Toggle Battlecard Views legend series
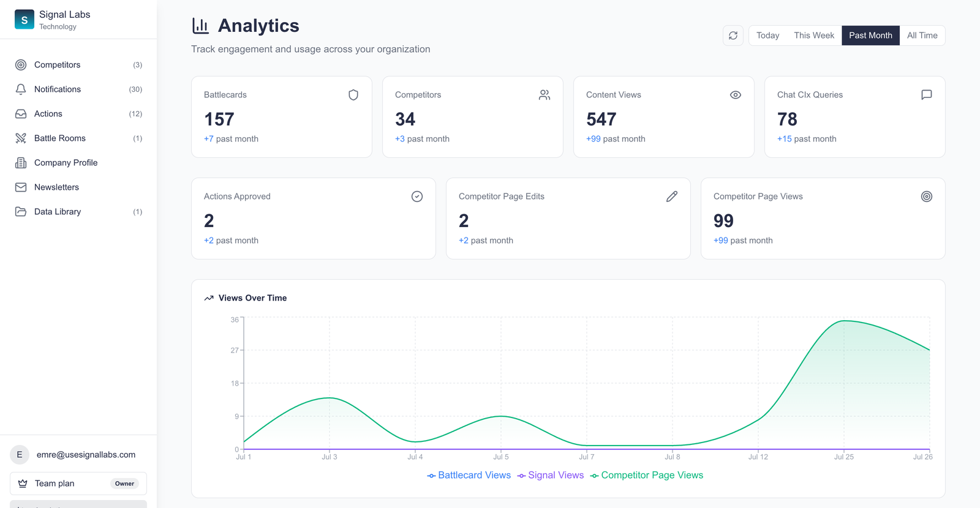This screenshot has width=980, height=508. pos(469,476)
